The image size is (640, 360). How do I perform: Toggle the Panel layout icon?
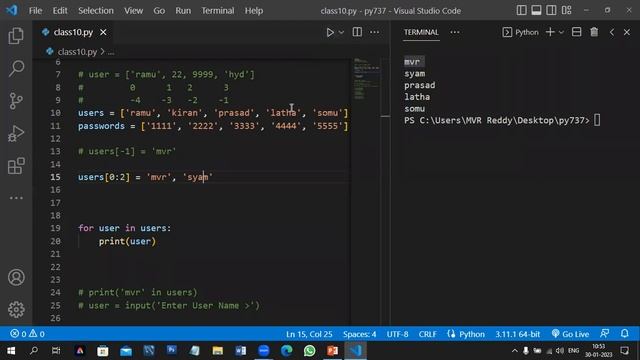coord(536,10)
